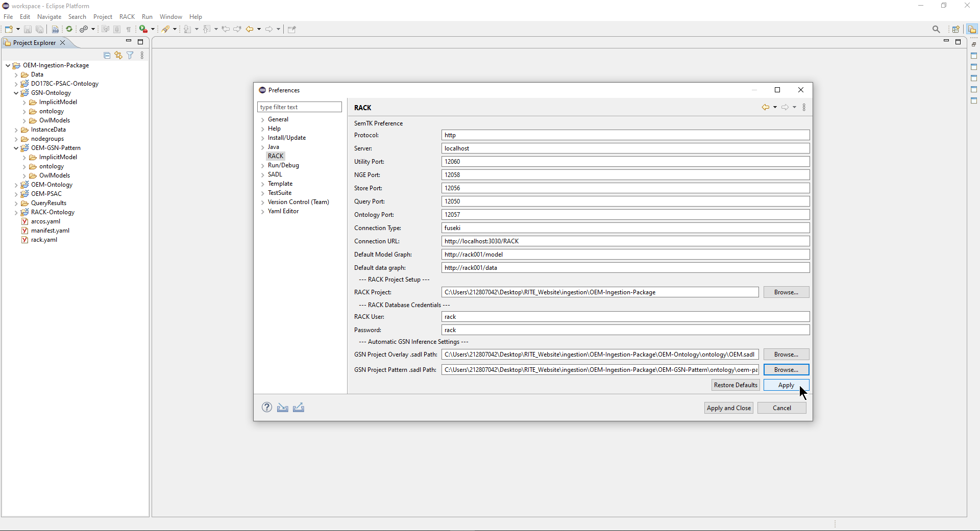The height and width of the screenshot is (531, 980).
Task: Click the green refresh arrows toolbar icon
Action: [69, 29]
